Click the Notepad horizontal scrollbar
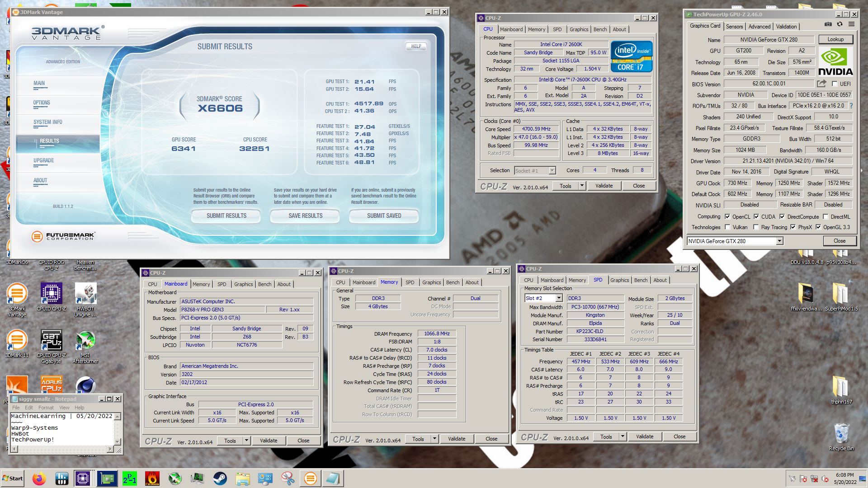 click(62, 449)
